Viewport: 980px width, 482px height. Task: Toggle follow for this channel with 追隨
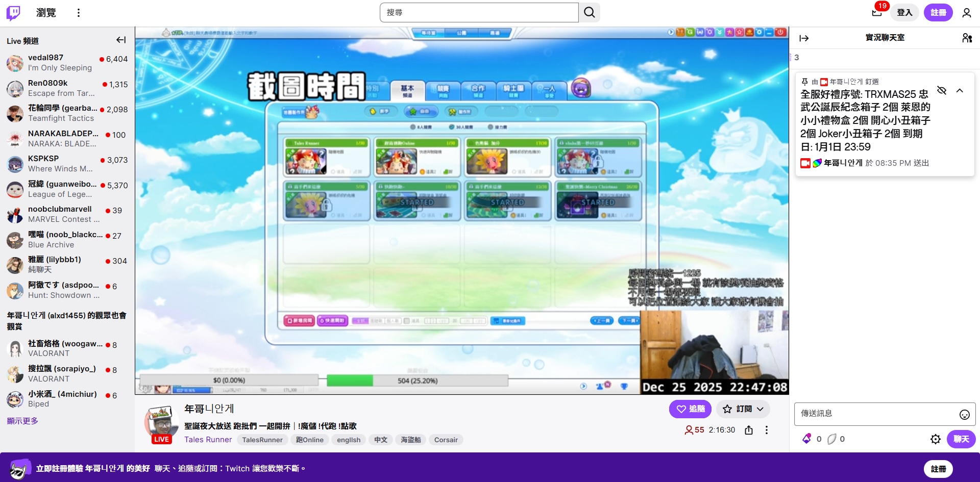[x=690, y=409]
